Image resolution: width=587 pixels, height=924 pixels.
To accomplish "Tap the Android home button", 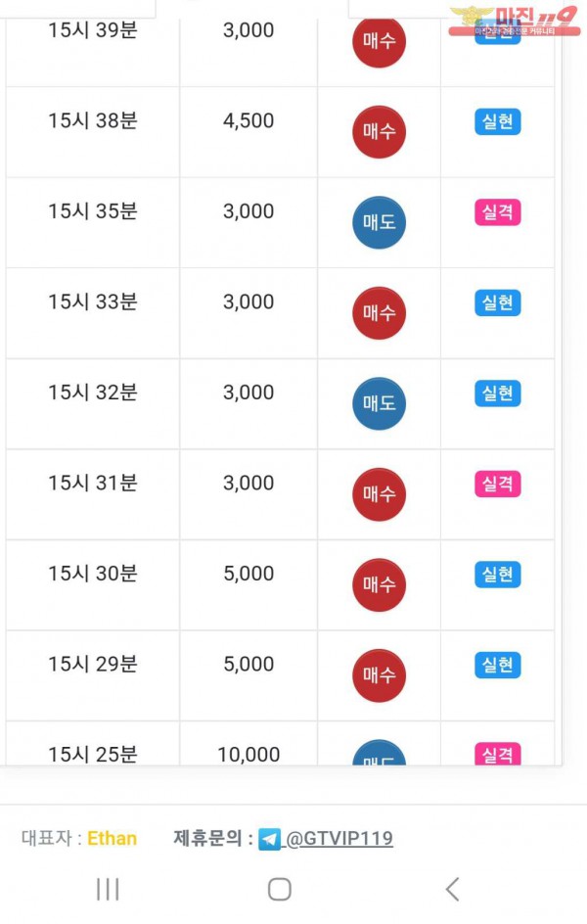I will coord(280,889).
